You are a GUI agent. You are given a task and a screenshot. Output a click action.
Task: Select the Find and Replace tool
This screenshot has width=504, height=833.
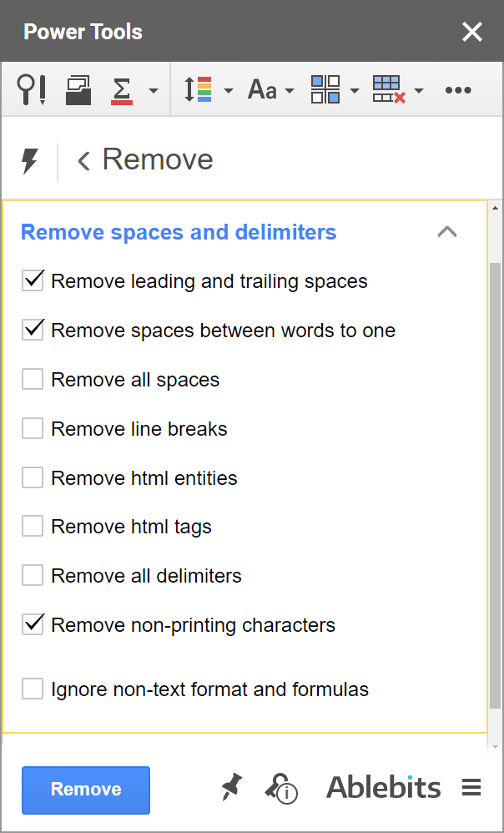31,89
